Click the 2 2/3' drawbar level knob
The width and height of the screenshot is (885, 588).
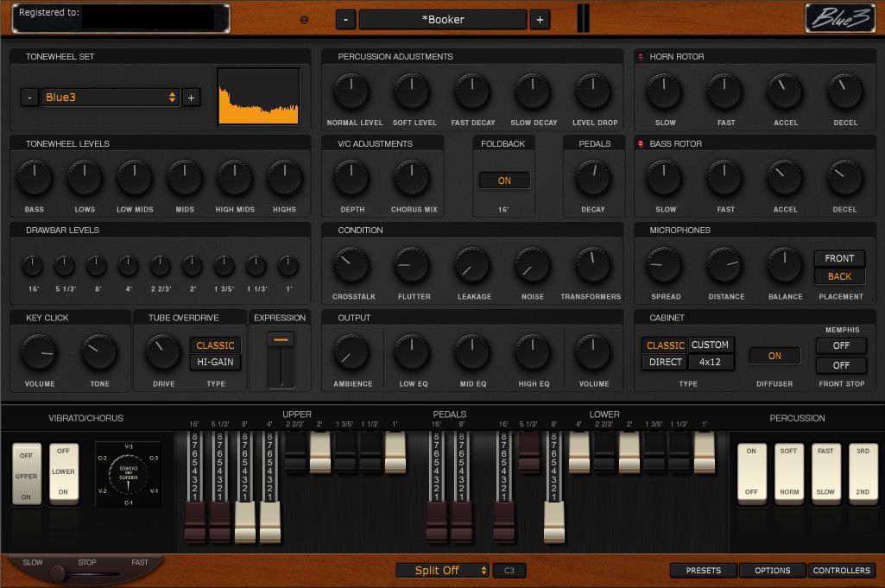tap(161, 266)
